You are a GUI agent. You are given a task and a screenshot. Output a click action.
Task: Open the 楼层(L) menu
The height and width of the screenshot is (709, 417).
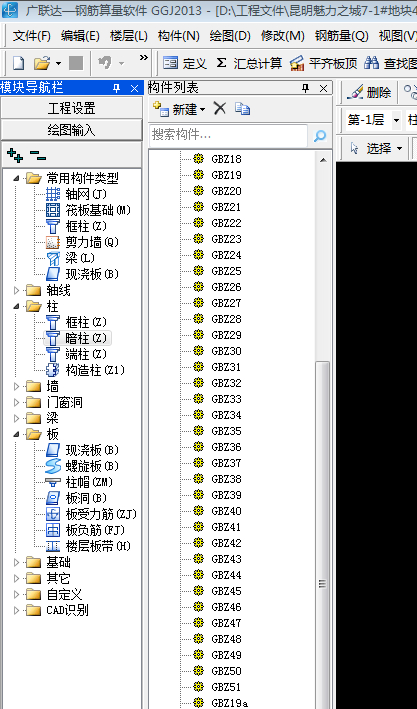128,36
